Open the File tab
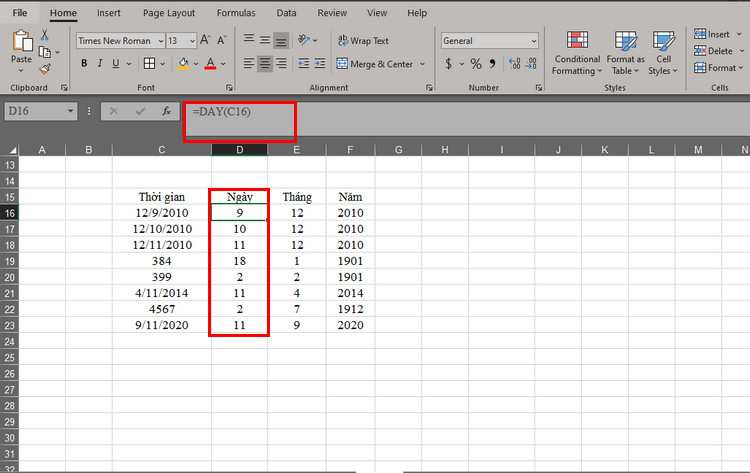This screenshot has height=473, width=750. 20,13
